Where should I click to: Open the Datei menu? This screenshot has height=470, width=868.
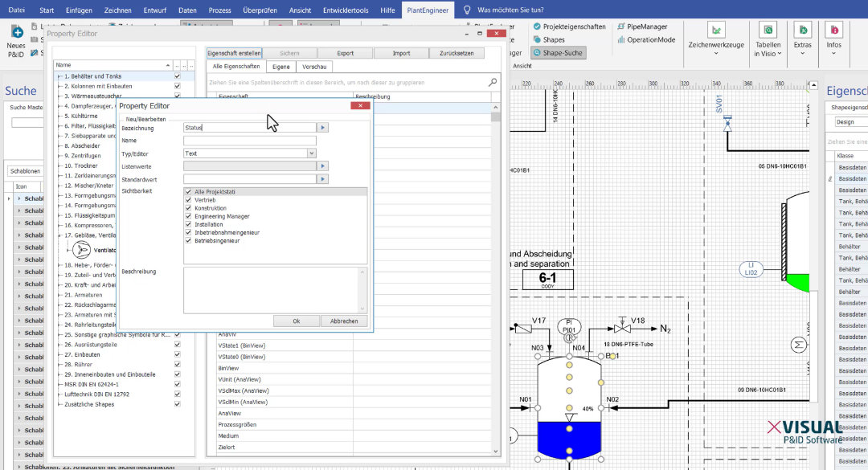pyautogui.click(x=17, y=10)
